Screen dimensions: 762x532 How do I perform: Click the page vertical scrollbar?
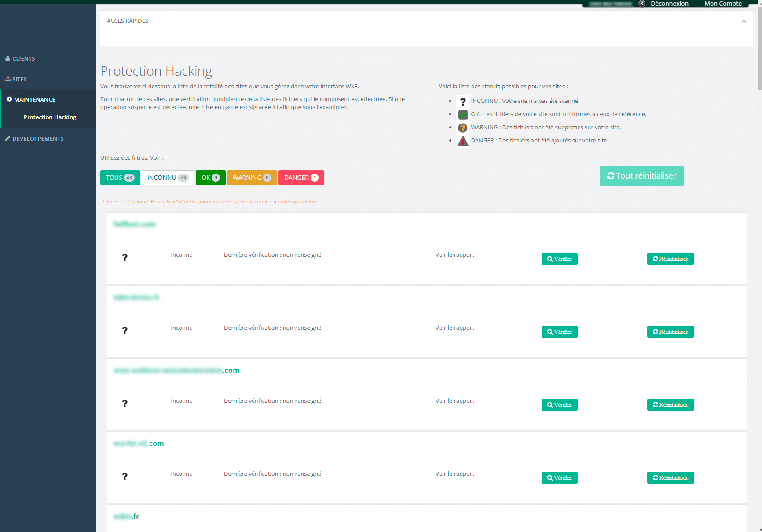click(x=759, y=48)
